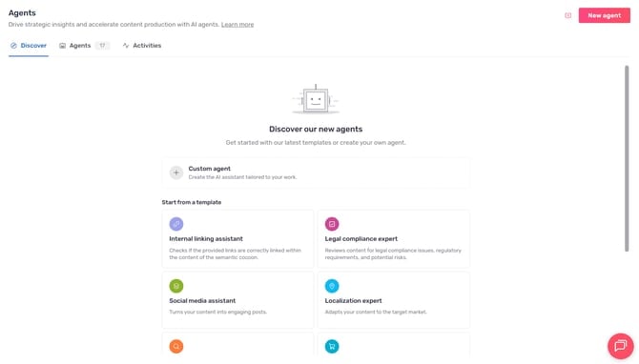Click the vertical page scrollbar

click(627, 158)
